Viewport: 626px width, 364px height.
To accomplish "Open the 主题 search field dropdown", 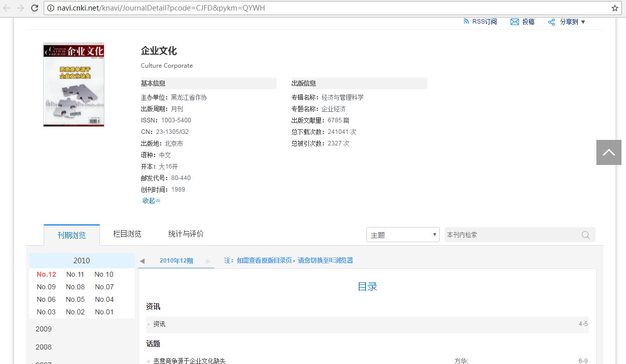I will 403,235.
